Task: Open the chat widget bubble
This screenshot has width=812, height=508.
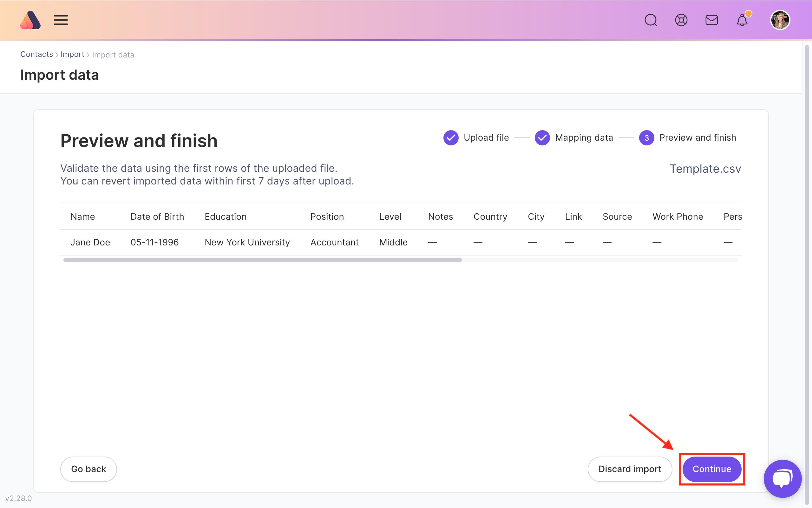Action: tap(783, 478)
